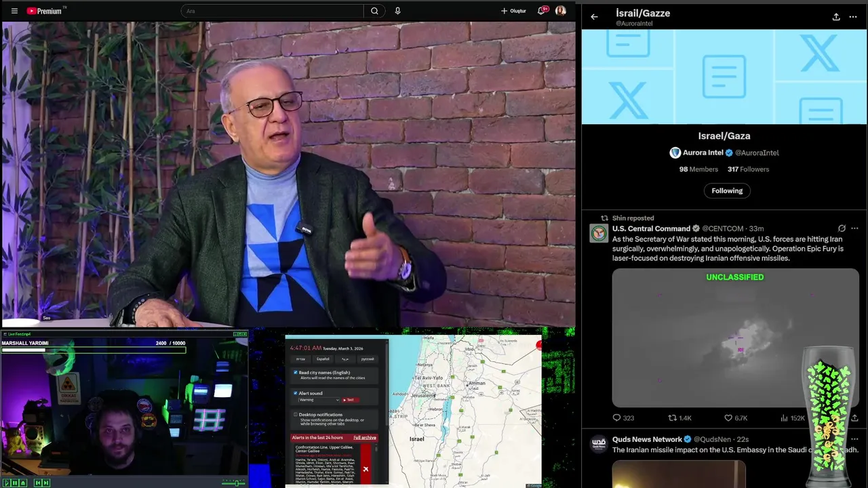
Task: Open the Quds News post image
Action: 679,474
